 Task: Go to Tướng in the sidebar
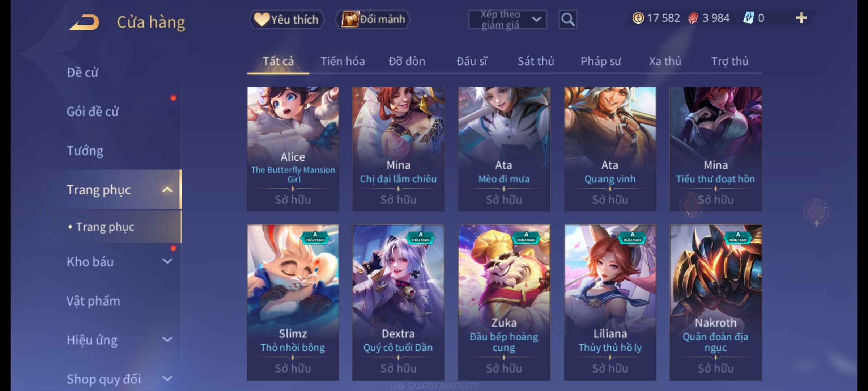(x=85, y=150)
